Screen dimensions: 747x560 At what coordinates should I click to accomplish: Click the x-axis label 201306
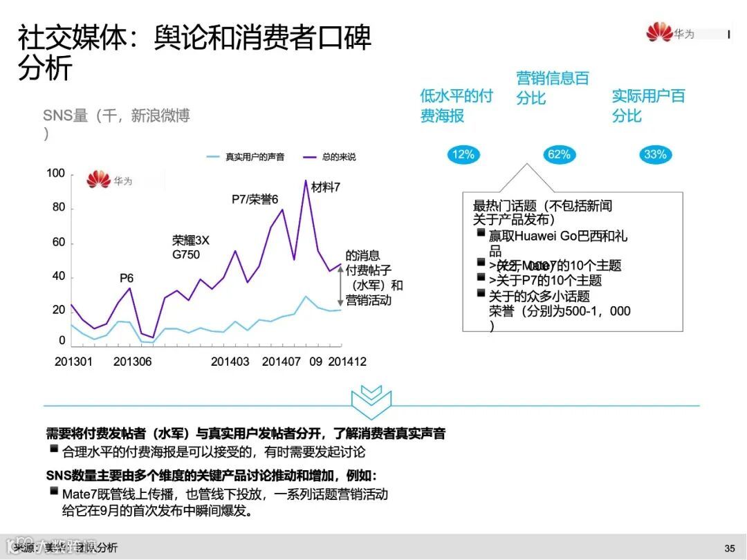pos(132,362)
